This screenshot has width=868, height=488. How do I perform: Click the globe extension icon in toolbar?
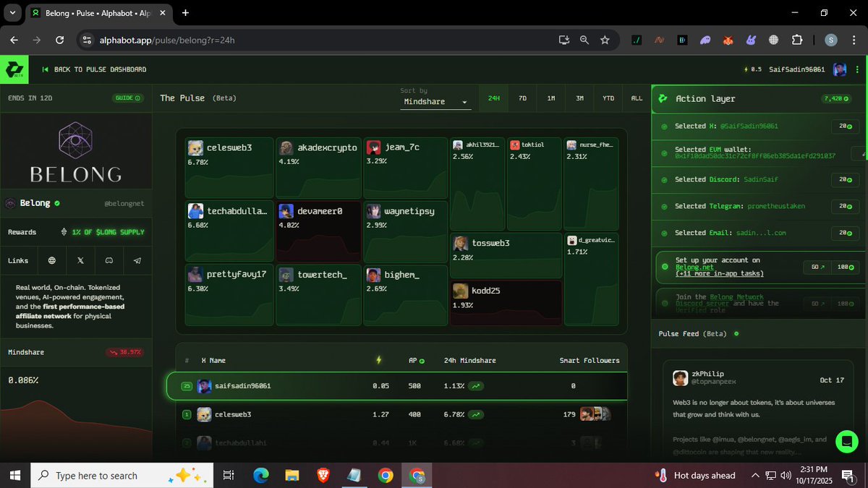(773, 40)
